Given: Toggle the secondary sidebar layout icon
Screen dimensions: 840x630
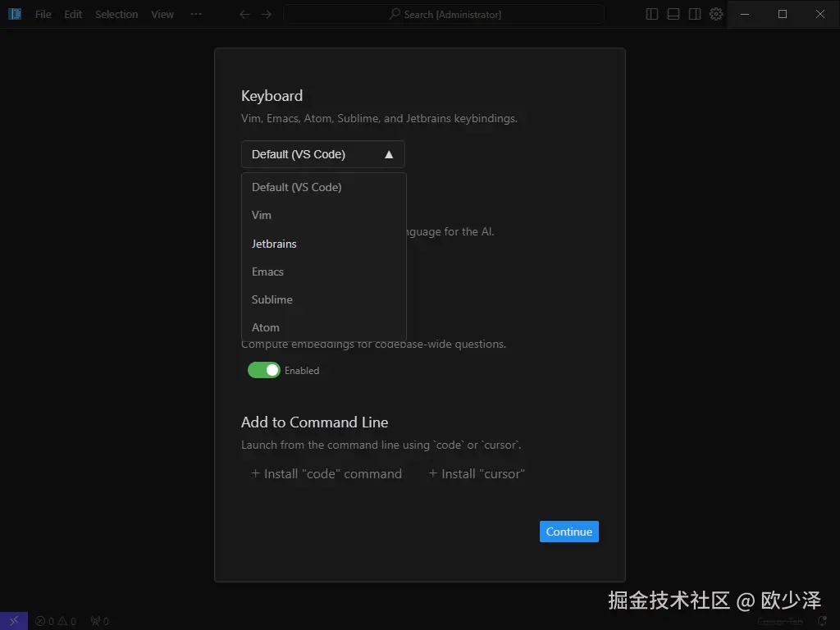Looking at the screenshot, I should click(x=695, y=15).
